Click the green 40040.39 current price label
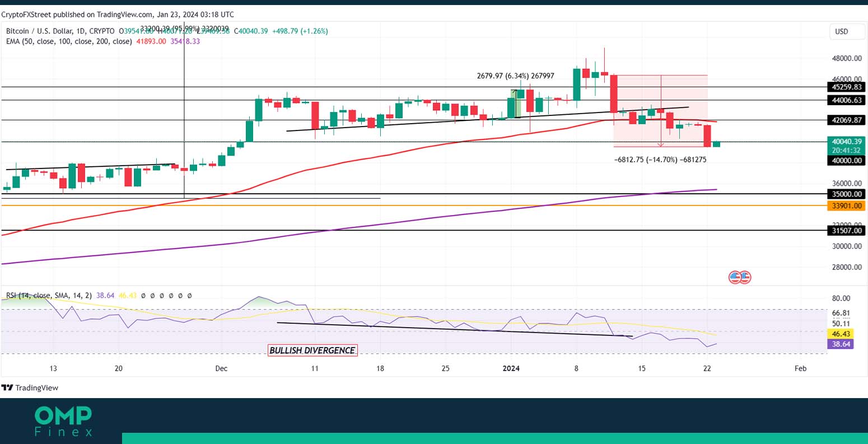The width and height of the screenshot is (868, 444). (x=846, y=142)
